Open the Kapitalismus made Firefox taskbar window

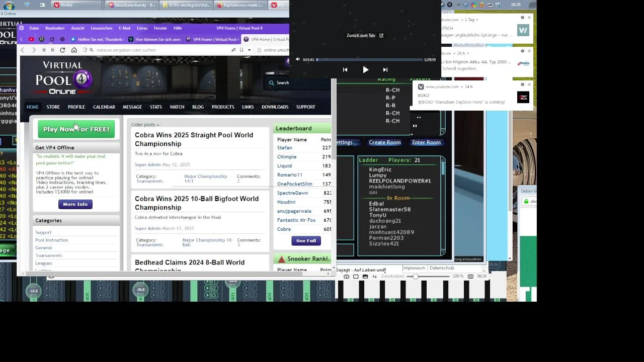[x=239, y=5]
